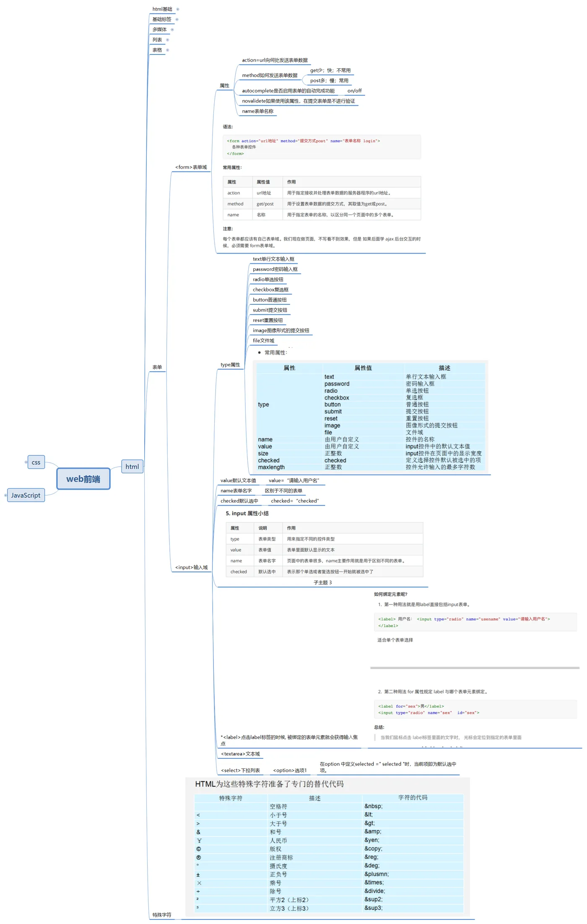Select the <input>输入域 topic
The image size is (587, 924).
(x=192, y=568)
